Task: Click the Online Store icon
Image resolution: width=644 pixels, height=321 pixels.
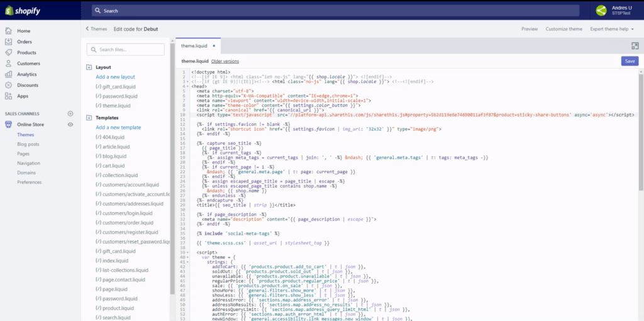Action: tap(8, 125)
